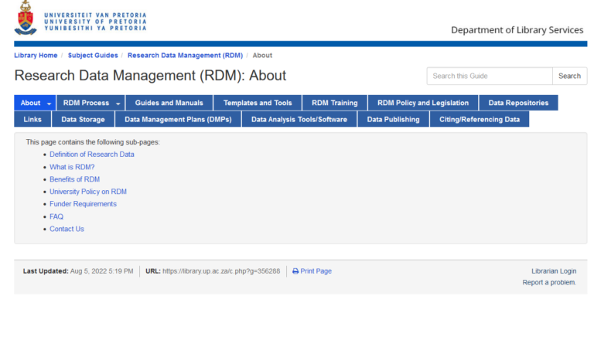The height and width of the screenshot is (364, 594).
Task: Expand the About tab dropdown arrow
Action: point(49,104)
